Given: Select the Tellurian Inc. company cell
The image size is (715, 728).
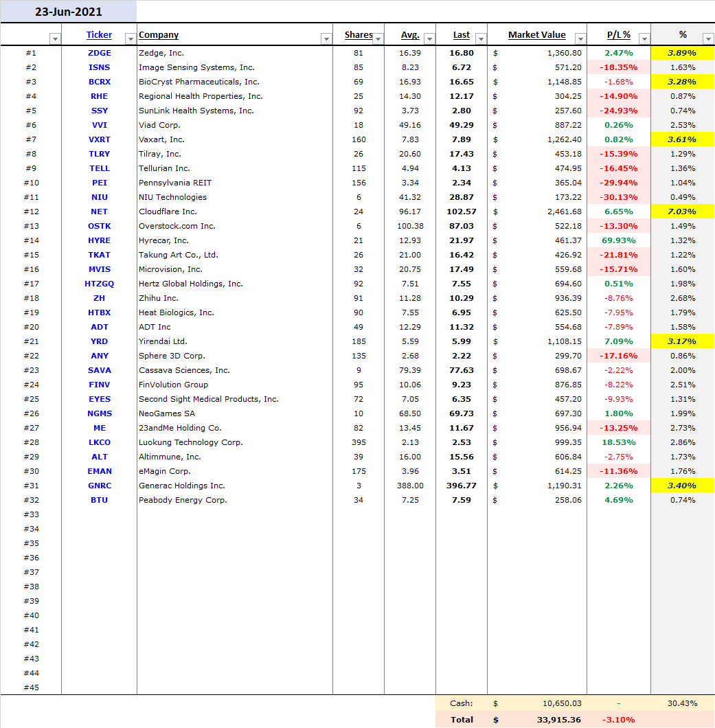Looking at the screenshot, I should coord(235,168).
